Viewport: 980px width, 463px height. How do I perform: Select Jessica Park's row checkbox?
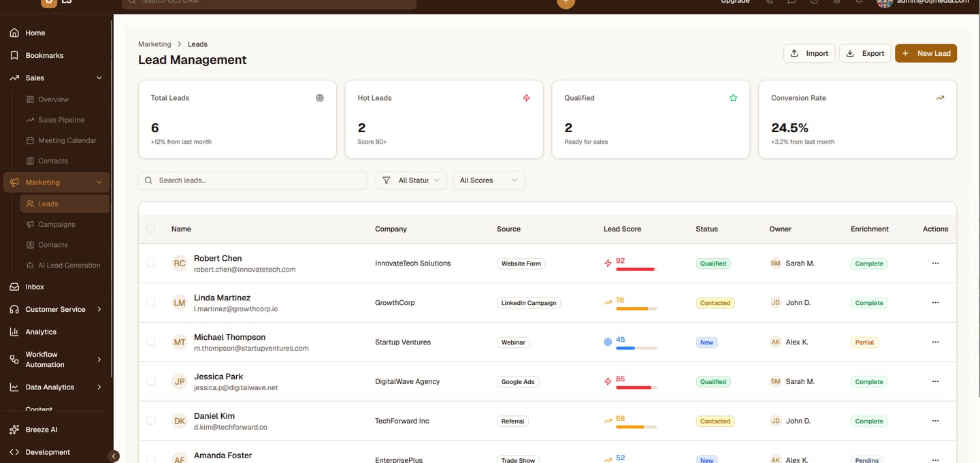point(151,381)
